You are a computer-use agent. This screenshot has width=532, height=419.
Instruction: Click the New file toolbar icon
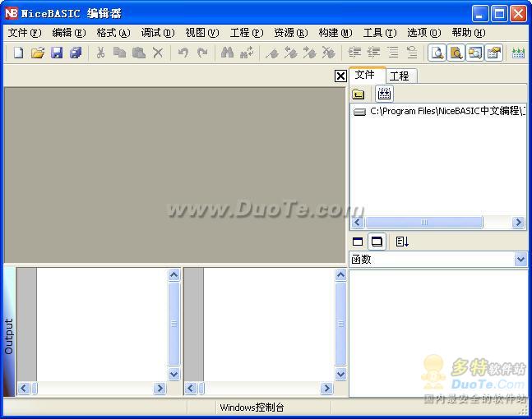[x=18, y=53]
